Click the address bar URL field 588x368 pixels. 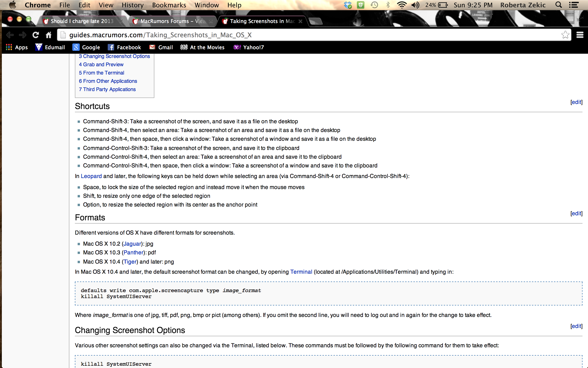314,35
